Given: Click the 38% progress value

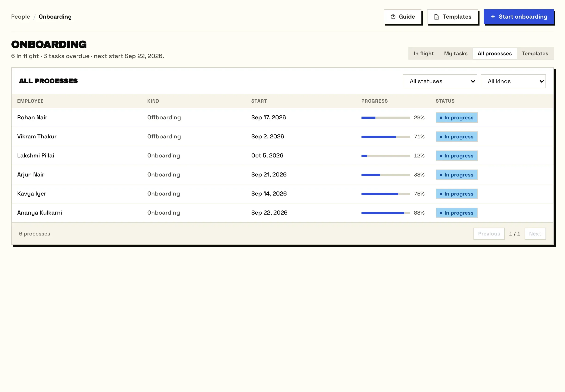Looking at the screenshot, I should pos(419,175).
